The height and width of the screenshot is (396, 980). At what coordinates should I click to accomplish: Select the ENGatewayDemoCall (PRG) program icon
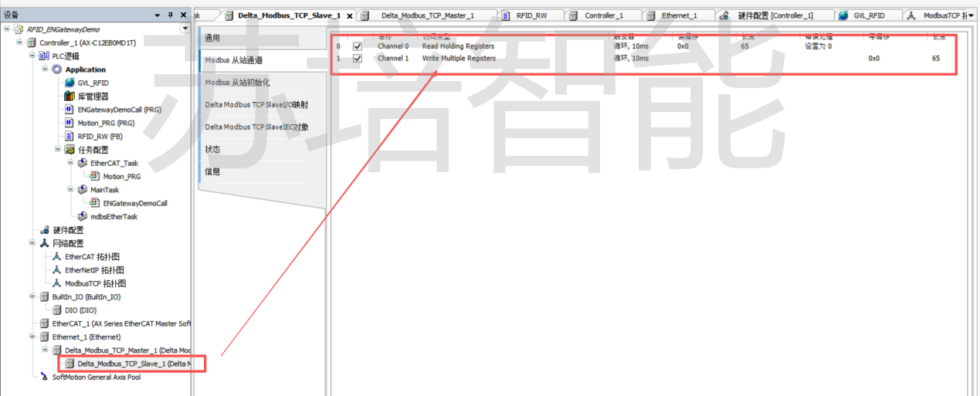point(70,110)
